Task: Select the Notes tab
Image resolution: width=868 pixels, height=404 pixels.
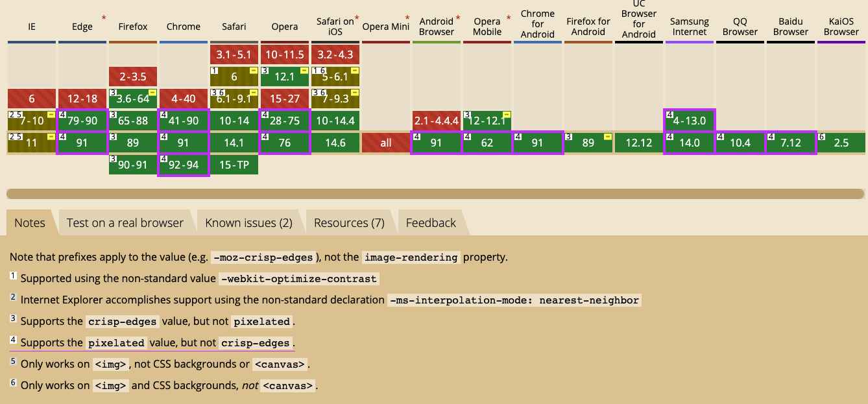Action: [x=30, y=223]
